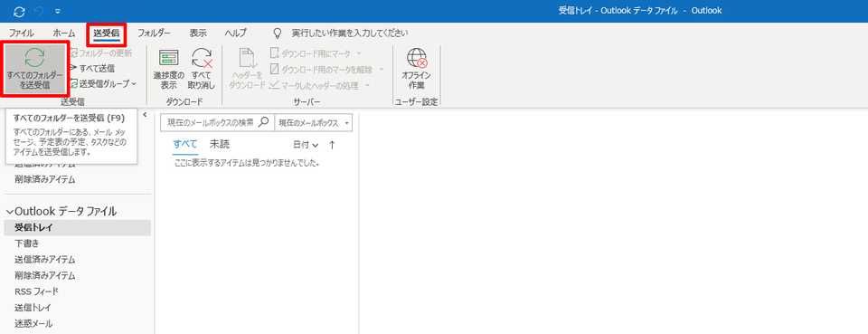The image size is (868, 334).
Task: Select 送信トレイ folder
Action: tap(33, 308)
